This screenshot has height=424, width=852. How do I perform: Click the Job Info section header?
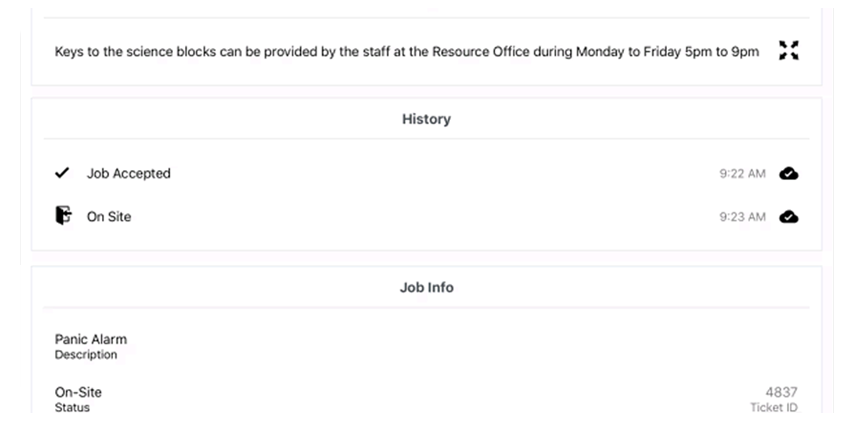[x=426, y=287]
